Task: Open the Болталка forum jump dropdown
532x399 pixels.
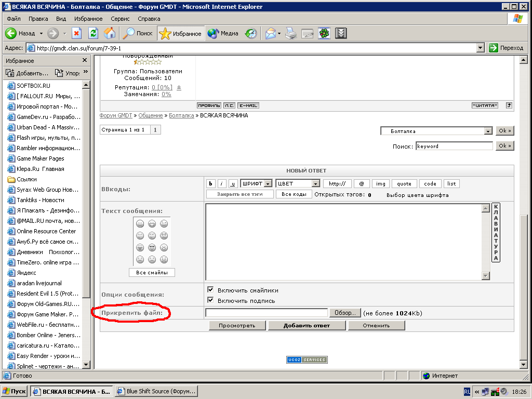Action: pyautogui.click(x=436, y=131)
